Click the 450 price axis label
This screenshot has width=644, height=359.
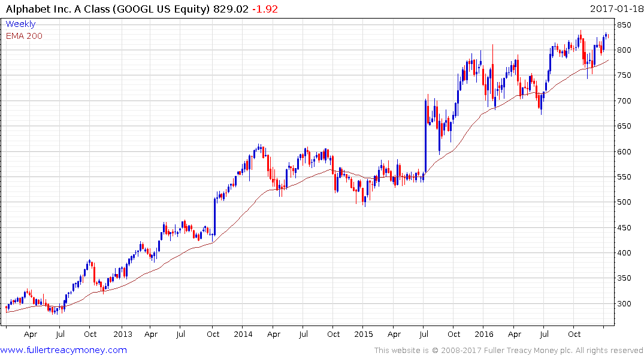(x=624, y=228)
